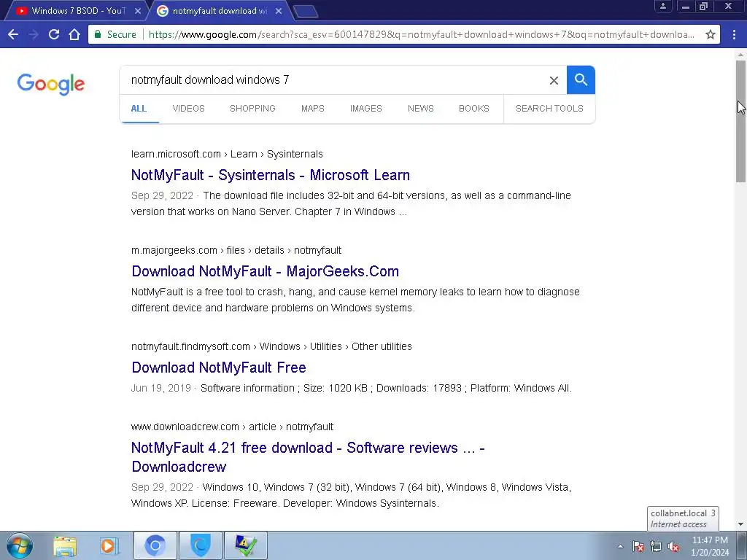
Task: Run search with the blue magnifier button
Action: [581, 80]
